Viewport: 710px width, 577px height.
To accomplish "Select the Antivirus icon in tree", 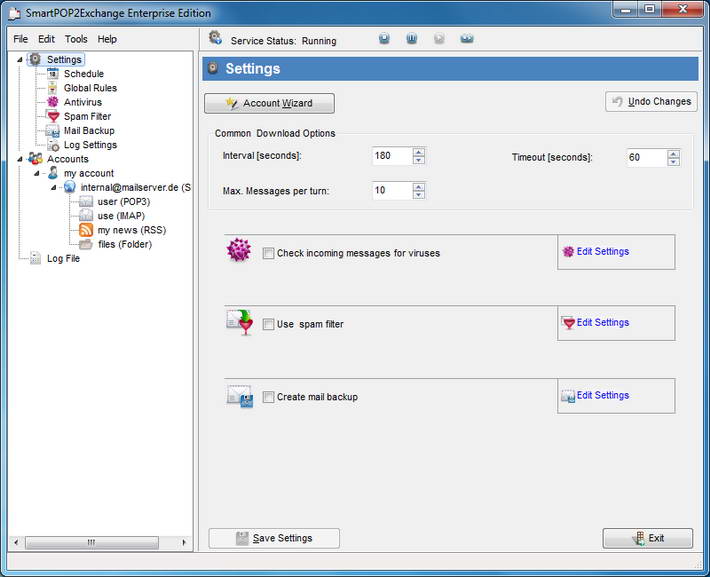I will point(53,102).
